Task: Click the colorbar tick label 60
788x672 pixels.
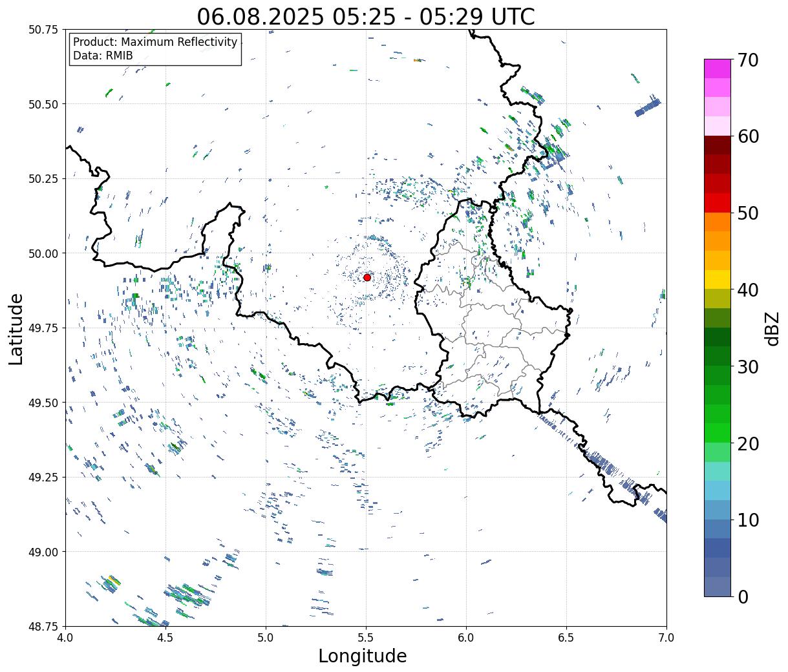Action: tap(748, 136)
